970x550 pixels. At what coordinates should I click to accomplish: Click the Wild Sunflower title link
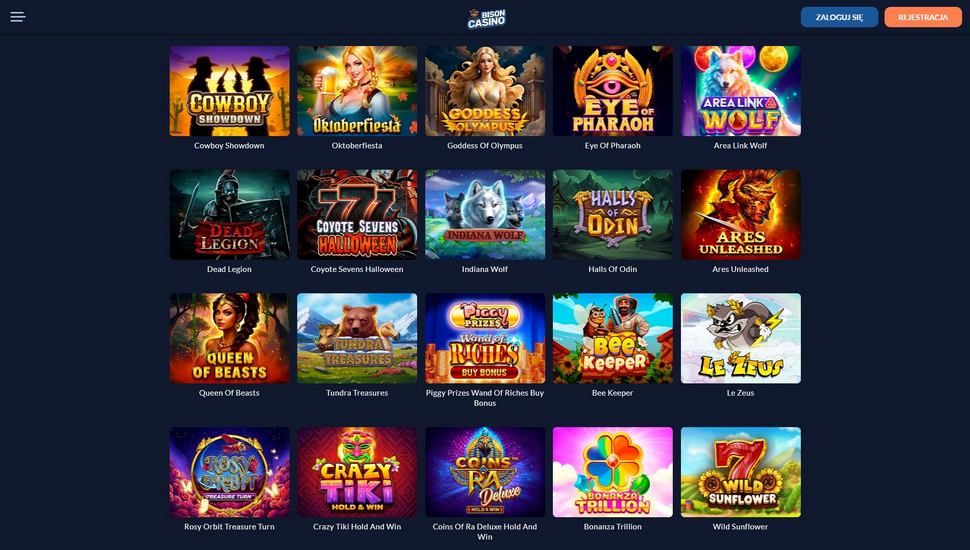pyautogui.click(x=740, y=526)
